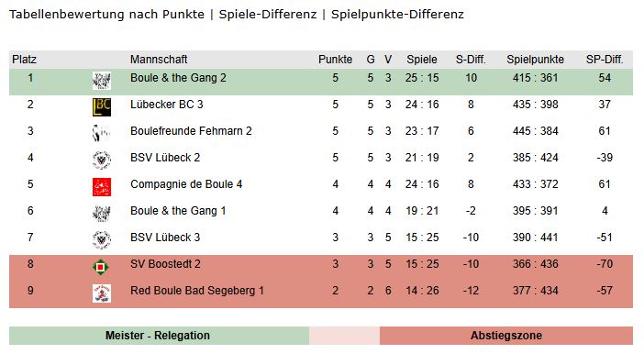Click the red Compagnie de Boule 4 logo
Viewport: 644px width, 354px height.
pyautogui.click(x=102, y=187)
